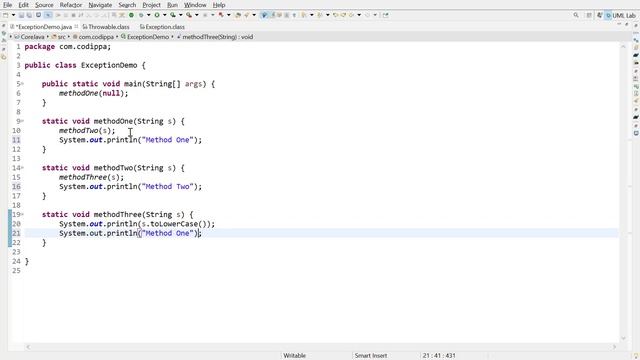Switch to the Exception.class tab
Image resolution: width=640 pixels, height=360 pixels.
tap(162, 27)
